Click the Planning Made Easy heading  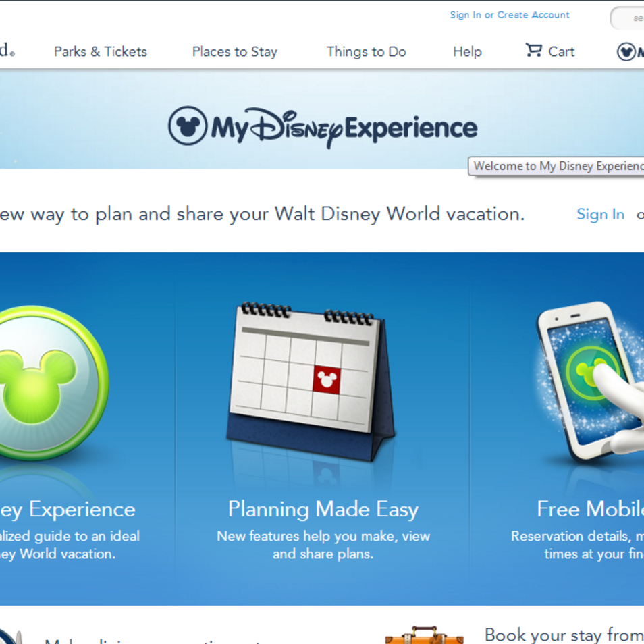click(x=323, y=509)
